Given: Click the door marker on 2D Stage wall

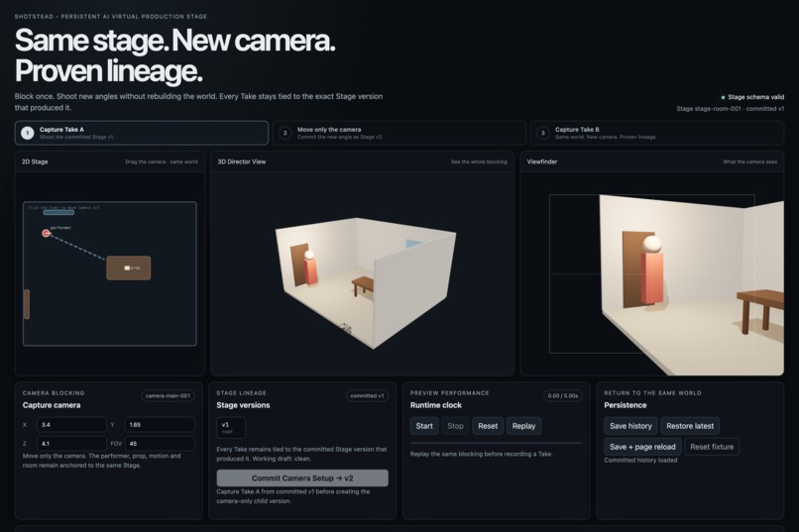Looking at the screenshot, I should (x=27, y=304).
